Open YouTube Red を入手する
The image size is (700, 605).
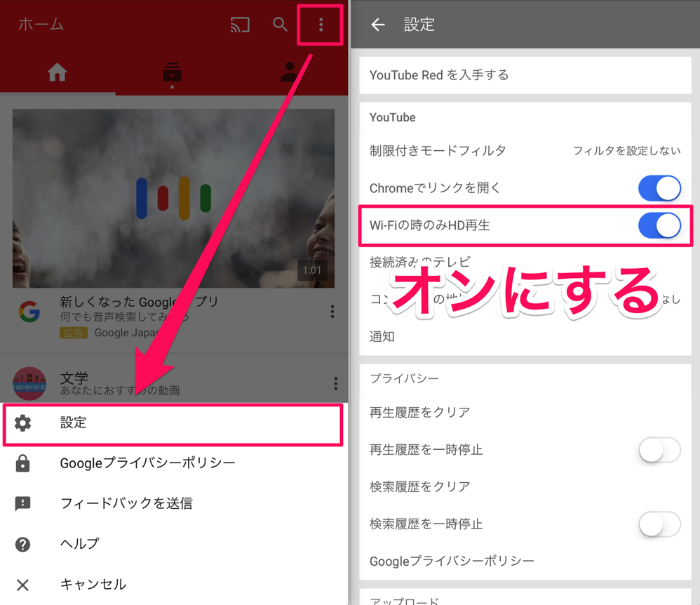click(525, 75)
